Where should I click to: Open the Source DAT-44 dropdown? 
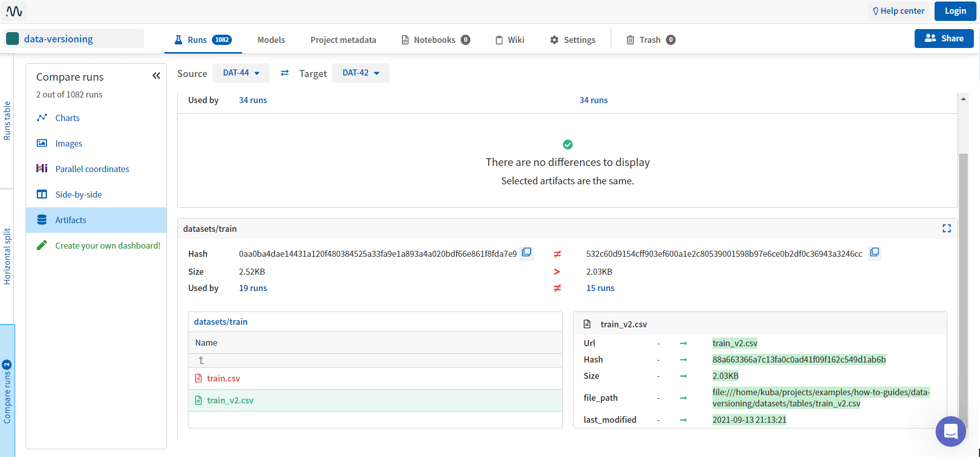point(241,73)
